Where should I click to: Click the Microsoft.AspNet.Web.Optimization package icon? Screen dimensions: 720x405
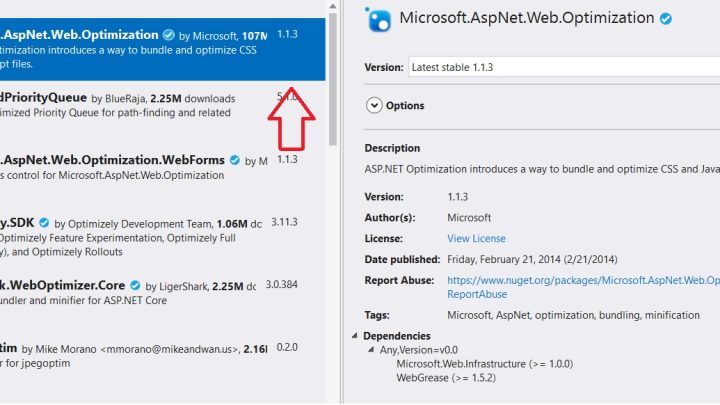click(378, 19)
